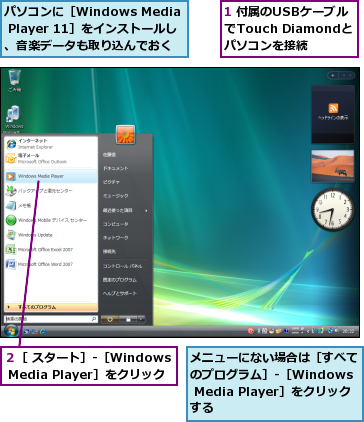Open the Music (ミュージック) menu item
The height and width of the screenshot is (422, 364).
pos(115,196)
